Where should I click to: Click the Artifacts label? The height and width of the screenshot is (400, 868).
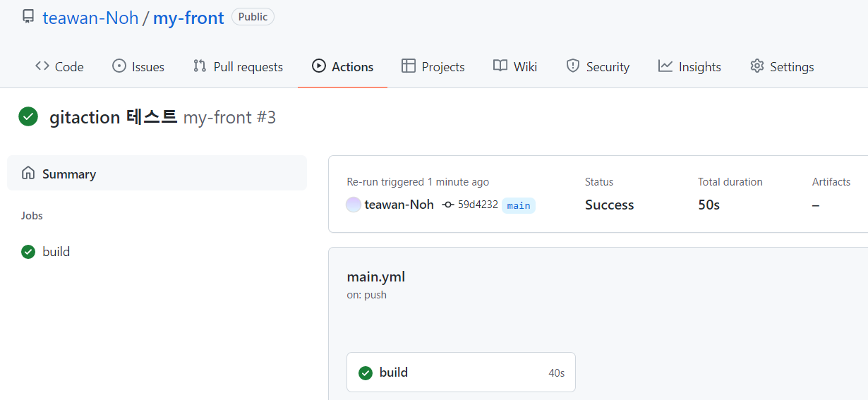(x=831, y=182)
